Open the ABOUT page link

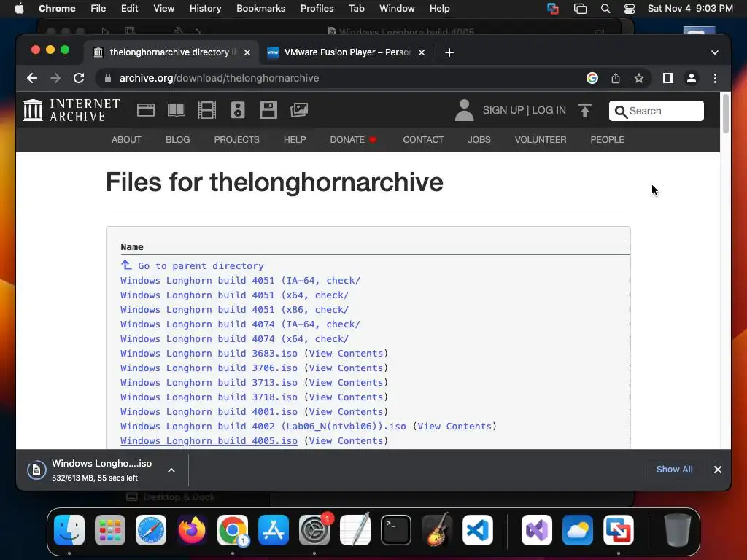[x=126, y=139]
